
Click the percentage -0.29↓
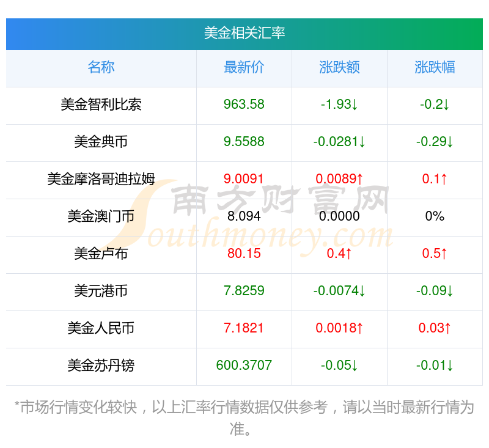click(x=435, y=142)
